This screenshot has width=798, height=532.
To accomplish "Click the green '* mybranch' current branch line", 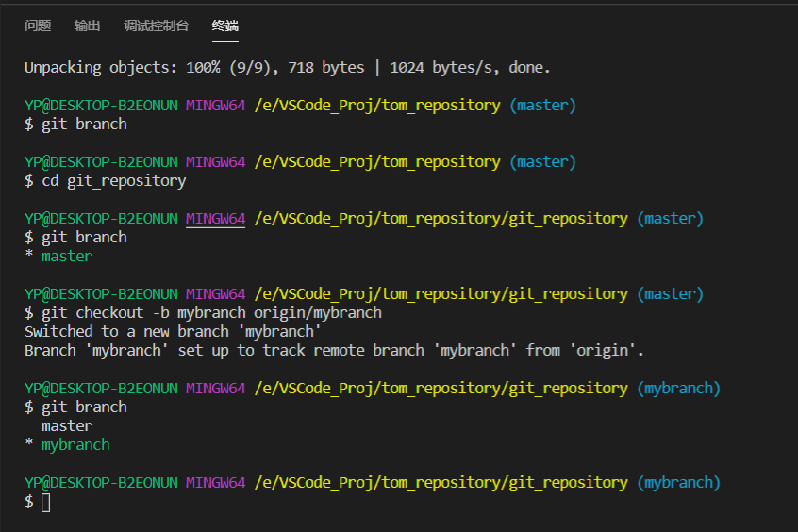I will [67, 445].
